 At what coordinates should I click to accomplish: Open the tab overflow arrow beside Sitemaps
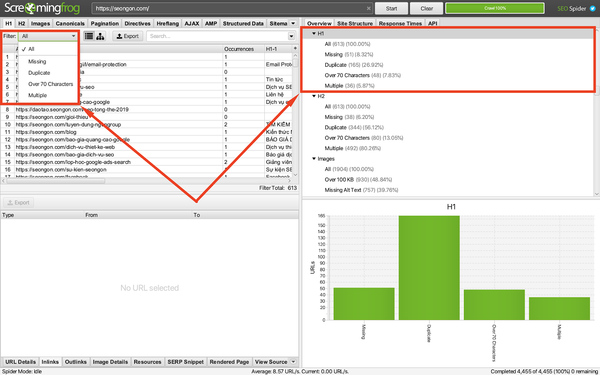coord(293,23)
